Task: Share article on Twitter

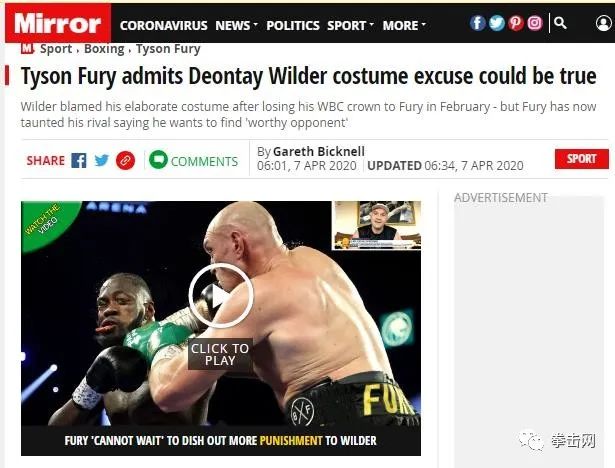Action: click(x=102, y=160)
